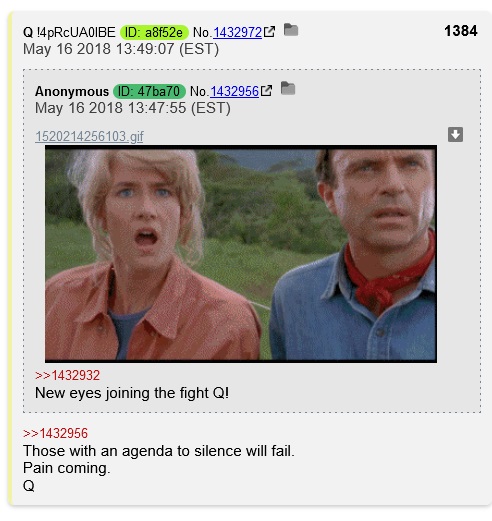Download the gif via down-arrow icon
Image resolution: width=492 pixels, height=521 pixels.
(x=455, y=135)
